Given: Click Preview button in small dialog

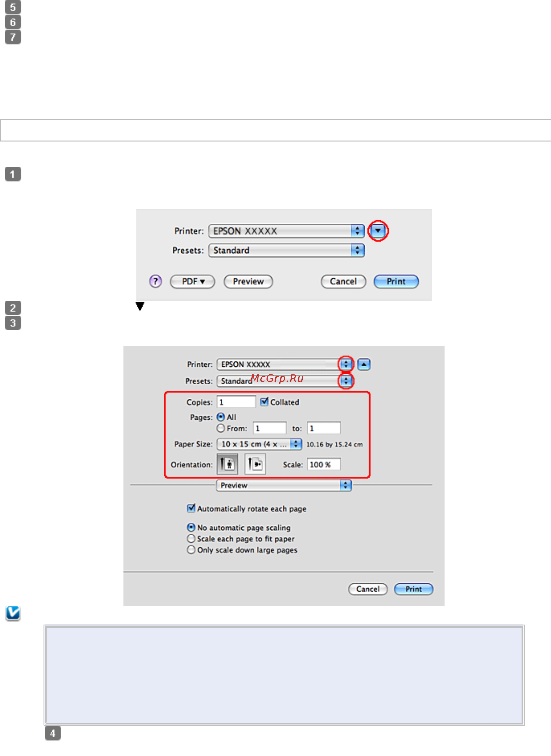Looking at the screenshot, I should pos(248,282).
